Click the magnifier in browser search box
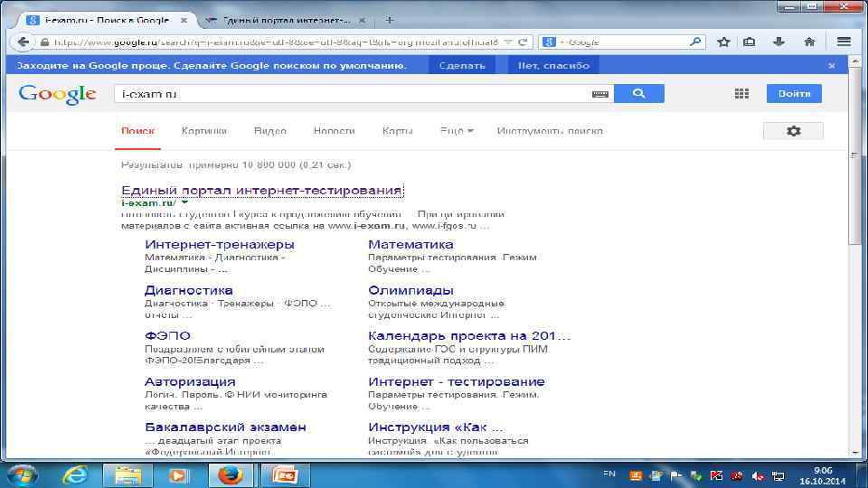Viewport: 868px width, 488px height. tap(695, 42)
